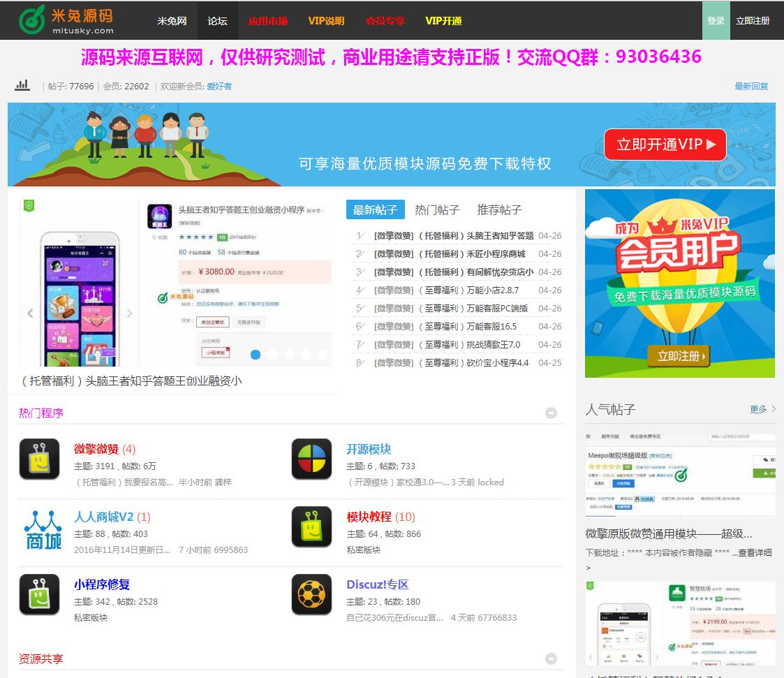
Task: Open the VIP说明 nav menu item
Action: click(326, 20)
